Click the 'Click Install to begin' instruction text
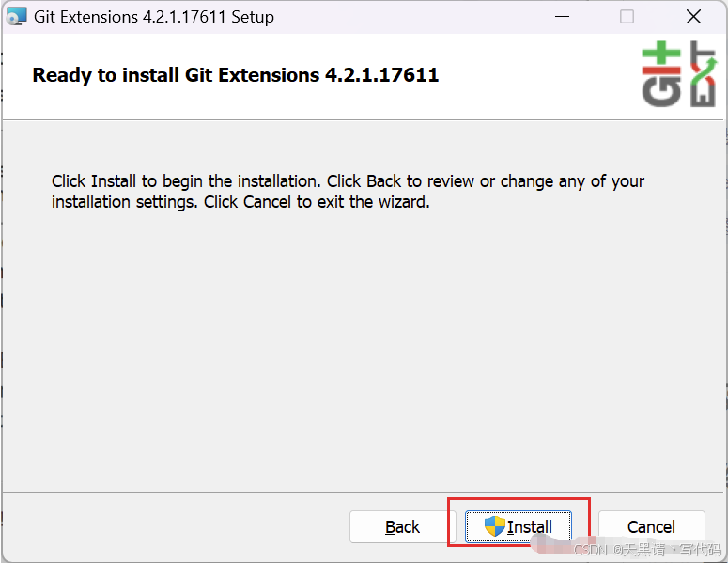 pyautogui.click(x=348, y=192)
